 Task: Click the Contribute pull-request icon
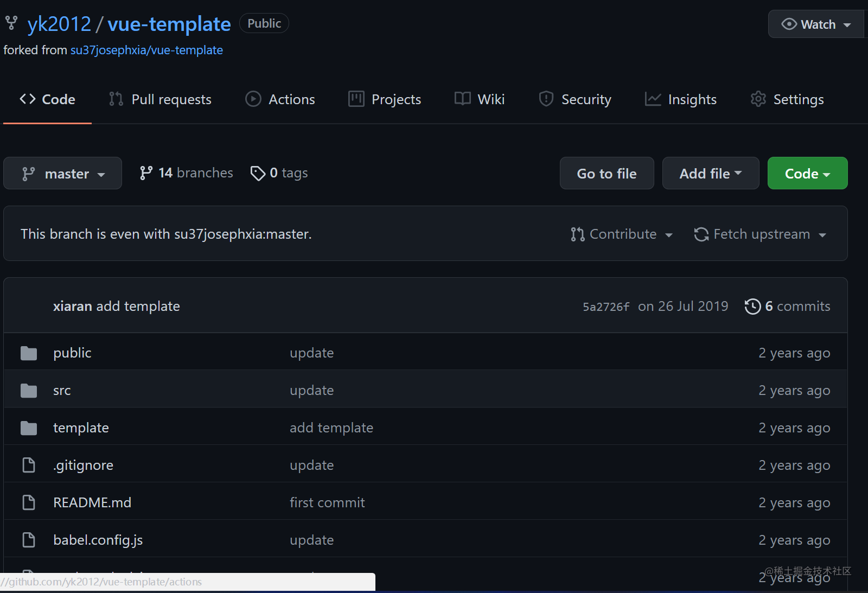click(578, 234)
